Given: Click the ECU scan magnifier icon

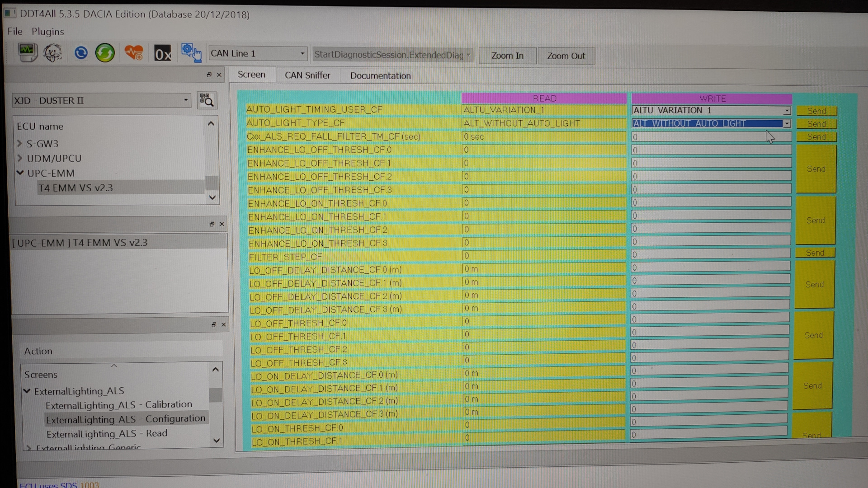Looking at the screenshot, I should click(207, 100).
